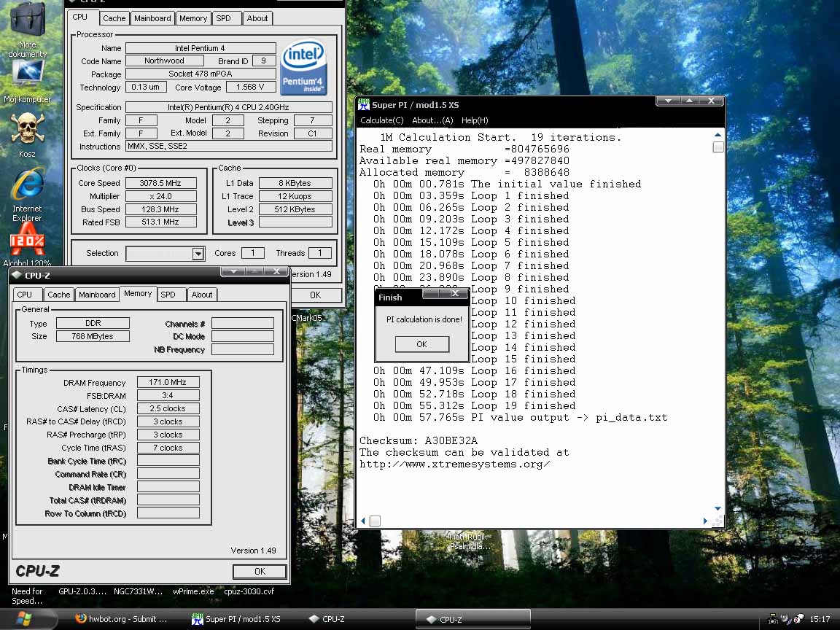Open the cpuz-3030.cvf desktop file
The height and width of the screenshot is (630, 840).
[249, 591]
